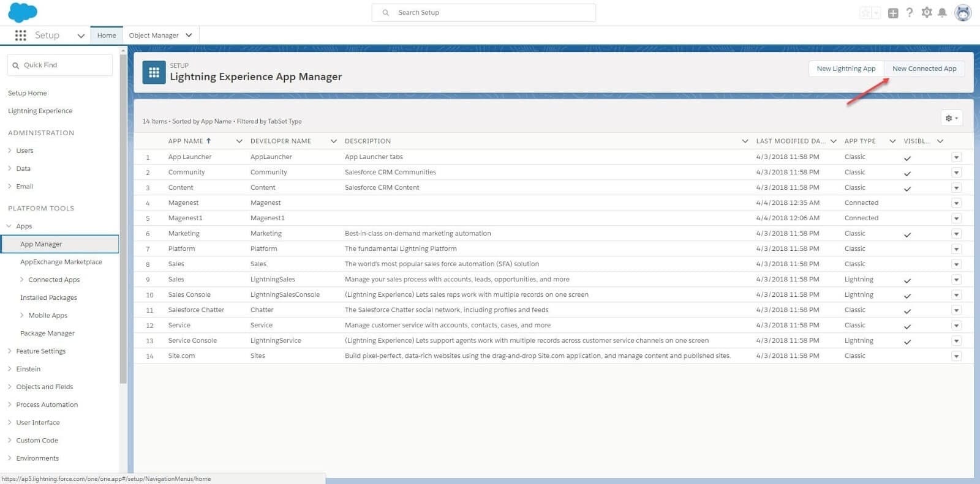
Task: Click the Setup gear icon in header
Action: (927, 12)
